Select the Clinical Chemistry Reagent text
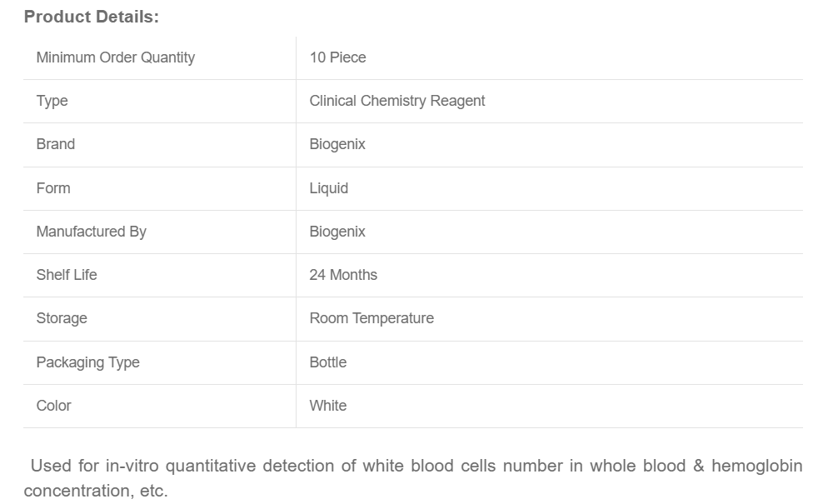This screenshot has height=504, width=818. click(397, 101)
